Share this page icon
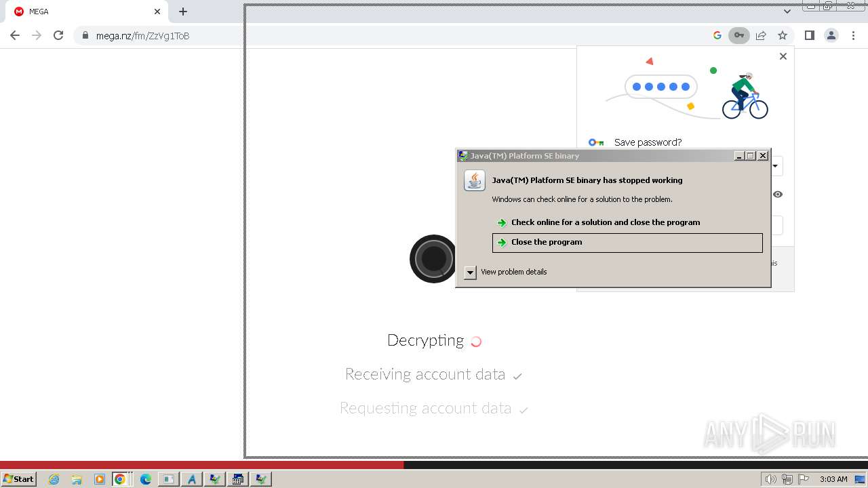 pos(761,35)
